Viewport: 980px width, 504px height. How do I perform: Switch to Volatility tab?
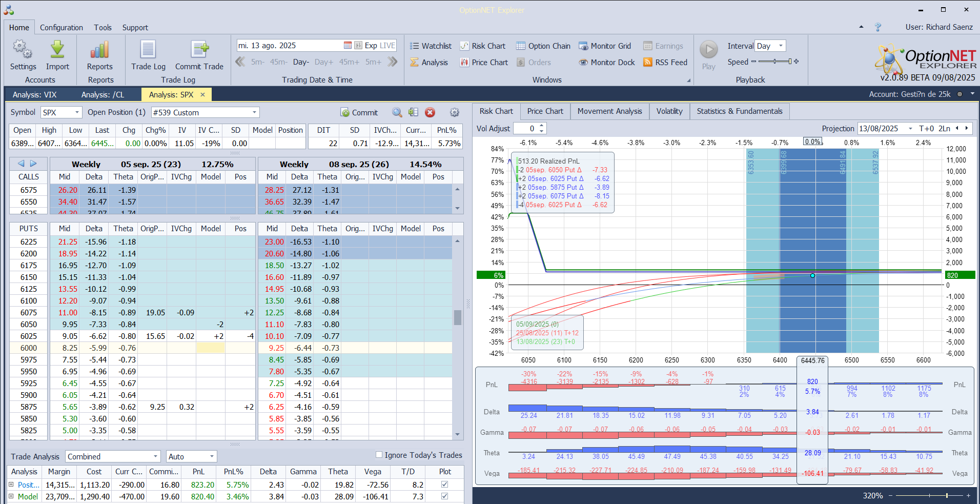(x=669, y=111)
